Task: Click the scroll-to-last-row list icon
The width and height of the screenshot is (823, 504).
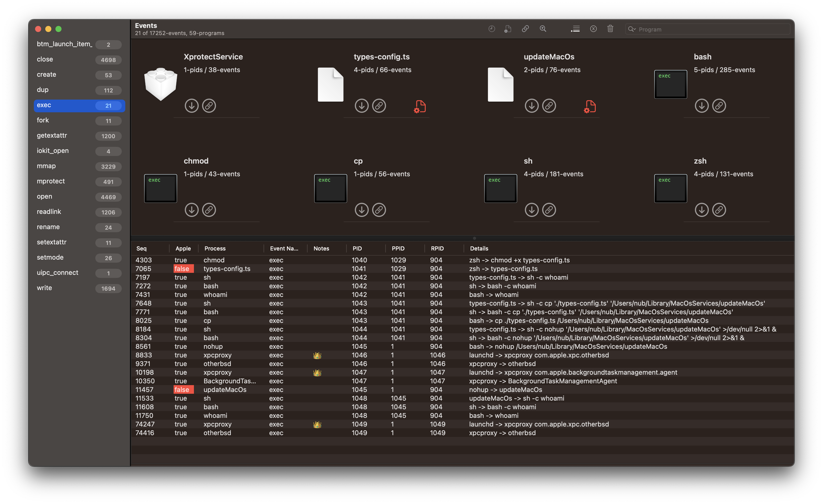Action: (575, 29)
